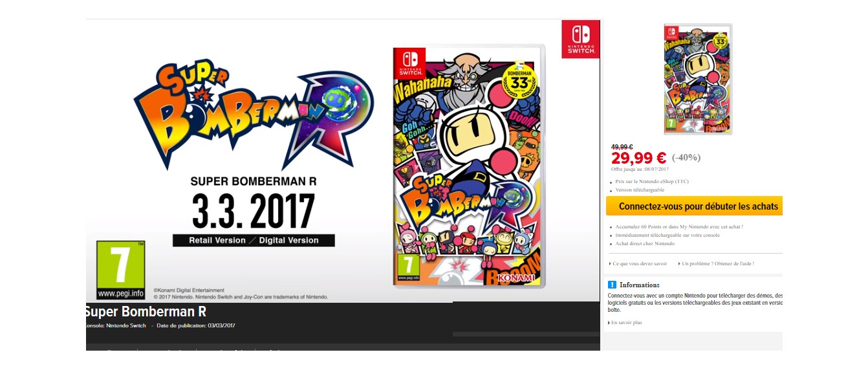Expand the "Ce que vous devez savoir" section
Image resolution: width=868 pixels, height=372 pixels.
tap(638, 263)
